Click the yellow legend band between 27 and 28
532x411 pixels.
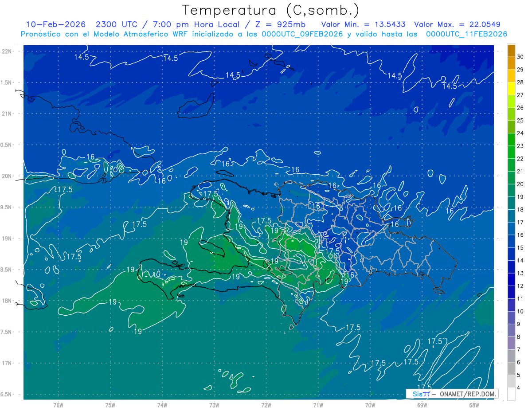[511, 89]
